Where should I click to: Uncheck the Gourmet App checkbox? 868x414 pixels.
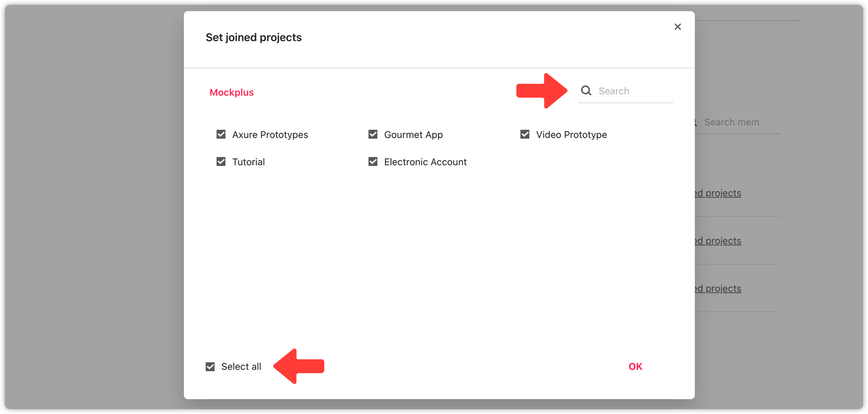[373, 134]
